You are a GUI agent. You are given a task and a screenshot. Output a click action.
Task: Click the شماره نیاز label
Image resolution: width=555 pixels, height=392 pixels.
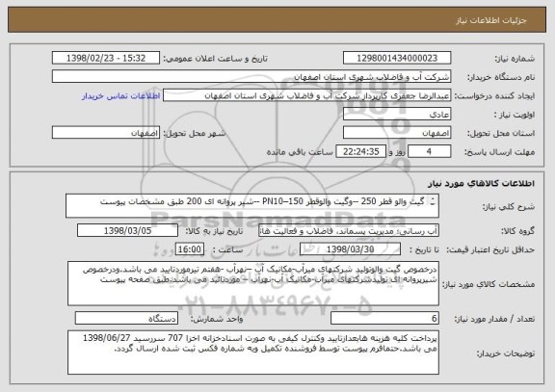pos(515,59)
